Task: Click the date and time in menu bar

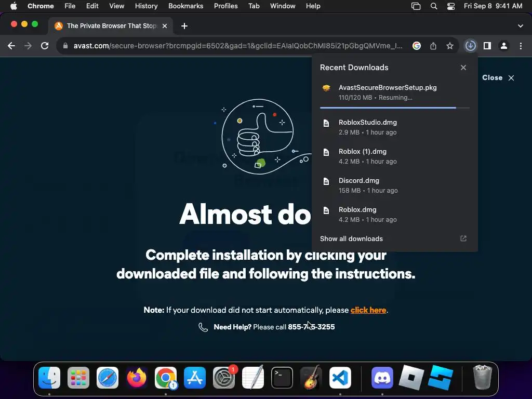Action: click(x=493, y=6)
